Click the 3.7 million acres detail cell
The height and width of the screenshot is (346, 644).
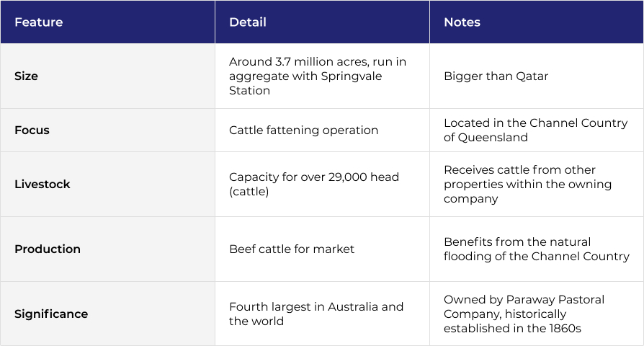(x=318, y=76)
